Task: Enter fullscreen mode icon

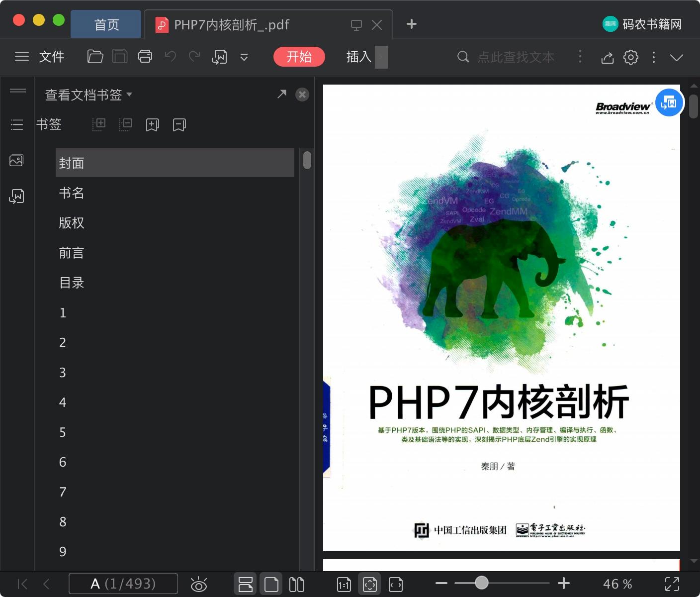Action: (672, 584)
